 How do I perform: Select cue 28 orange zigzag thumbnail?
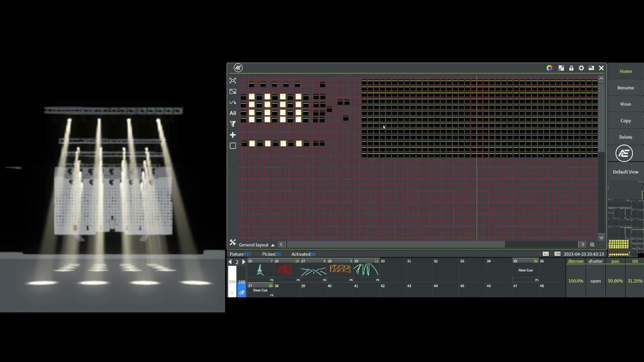pyautogui.click(x=340, y=270)
